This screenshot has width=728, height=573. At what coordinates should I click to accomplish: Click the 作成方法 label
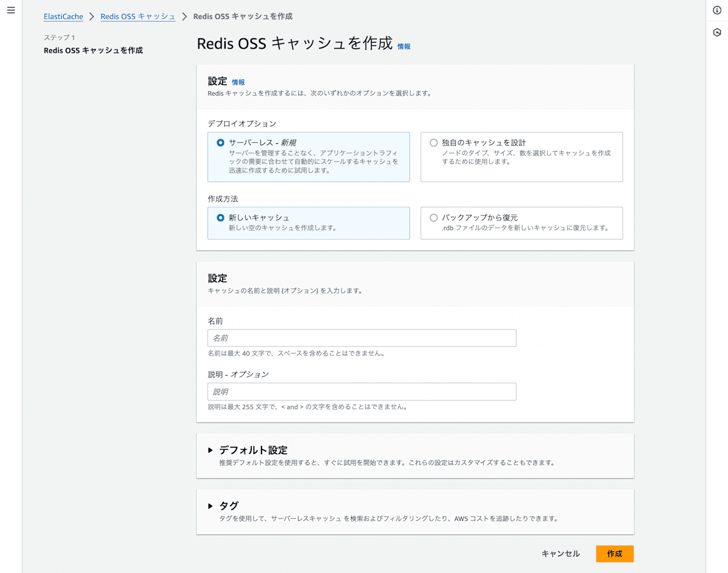click(x=223, y=198)
